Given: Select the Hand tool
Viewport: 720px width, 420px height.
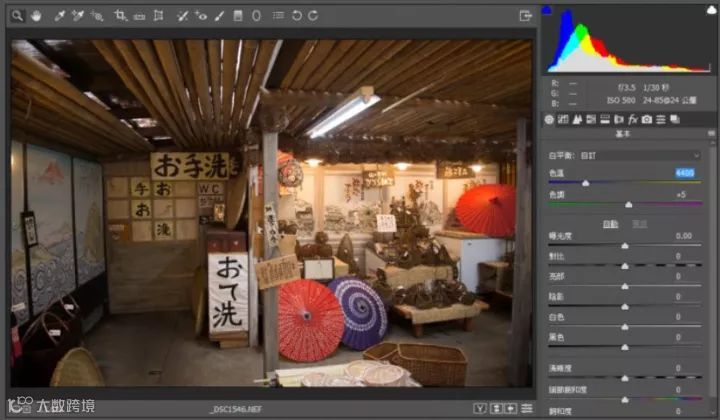Looking at the screenshot, I should click(x=36, y=16).
